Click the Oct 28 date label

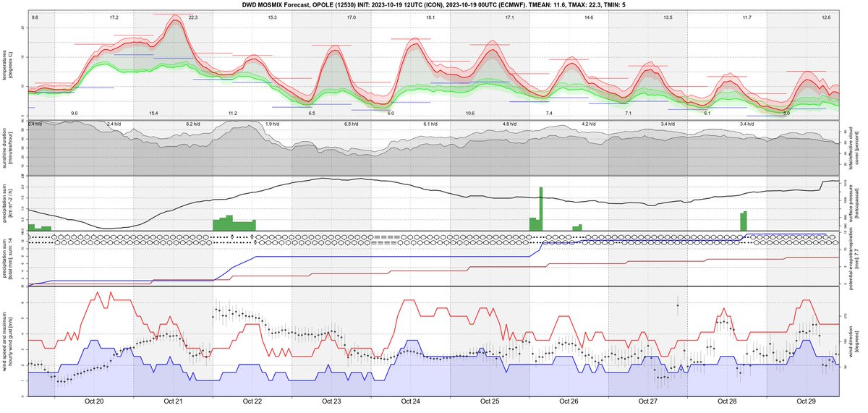(728, 401)
